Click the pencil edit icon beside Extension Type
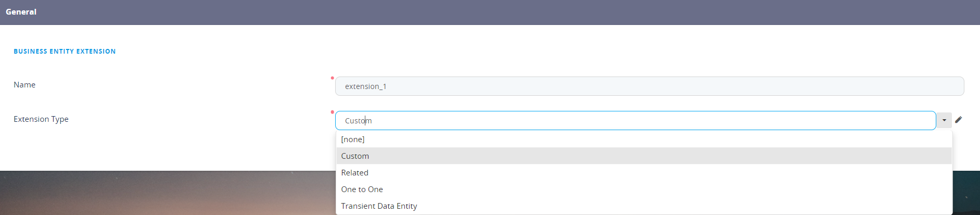This screenshot has height=215, width=980. 959,120
